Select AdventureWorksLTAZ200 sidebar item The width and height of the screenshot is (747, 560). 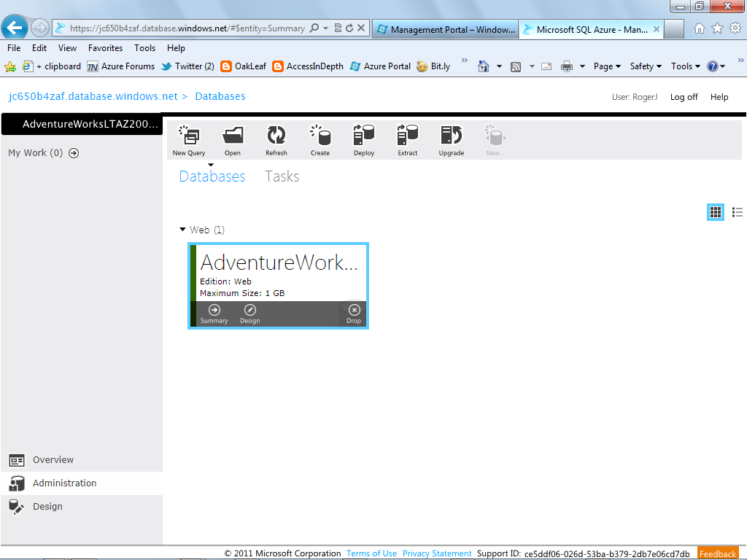82,124
